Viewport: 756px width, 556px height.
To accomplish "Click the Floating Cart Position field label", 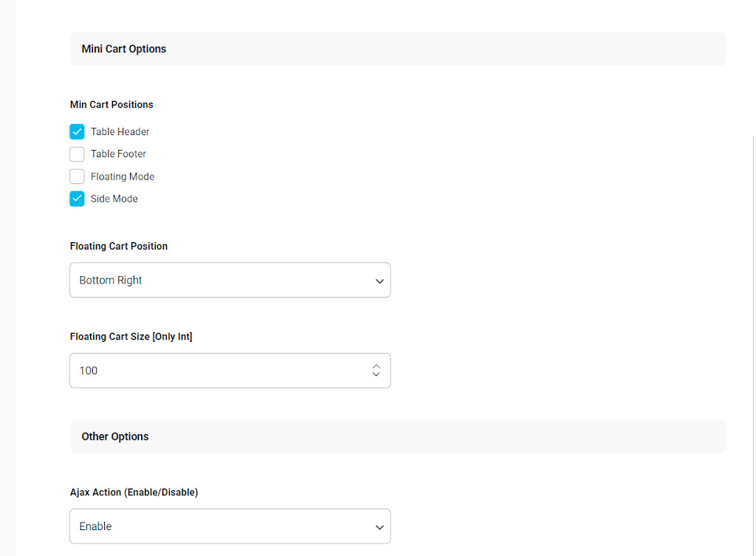I will (x=119, y=246).
